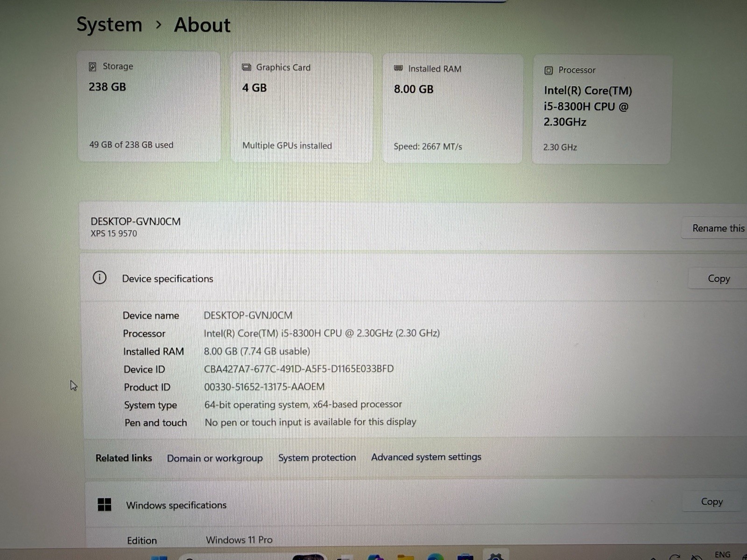Click the Installed RAM chip icon
The image size is (747, 560).
398,68
